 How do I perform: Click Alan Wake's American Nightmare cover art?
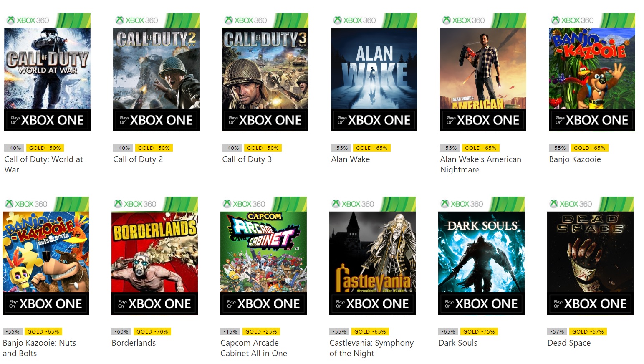(483, 72)
